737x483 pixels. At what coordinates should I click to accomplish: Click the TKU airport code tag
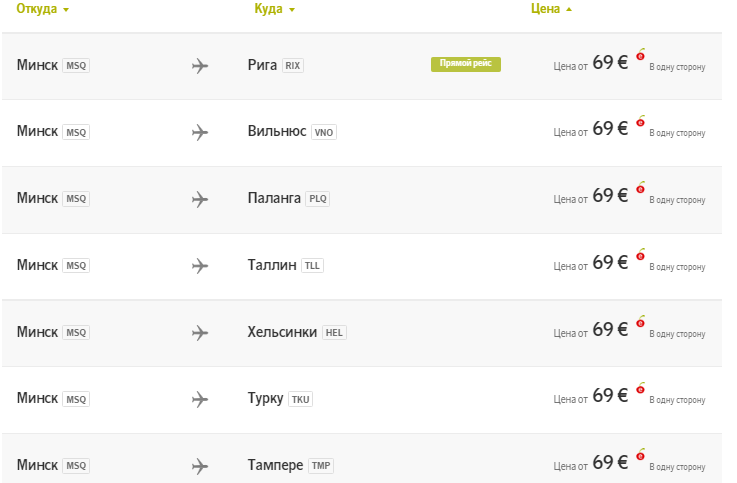[301, 400]
